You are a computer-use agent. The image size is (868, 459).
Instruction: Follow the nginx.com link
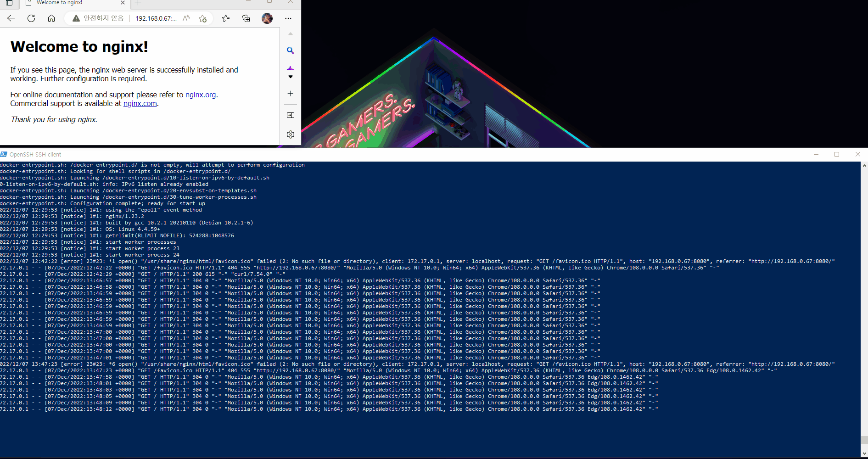coord(140,104)
